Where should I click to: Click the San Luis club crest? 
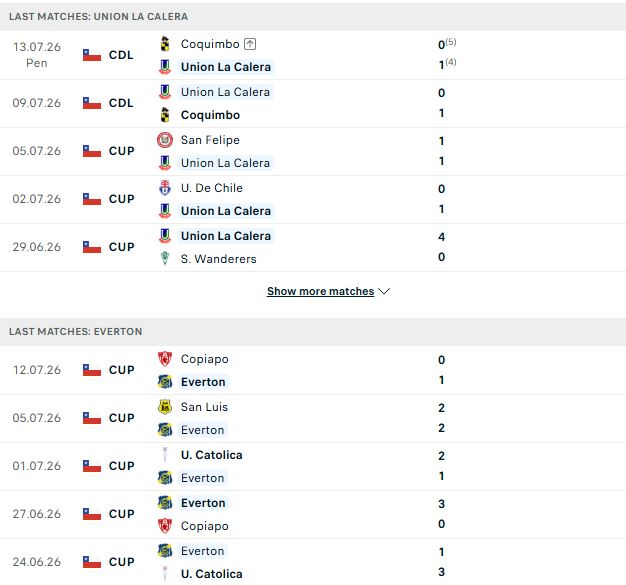(165, 407)
